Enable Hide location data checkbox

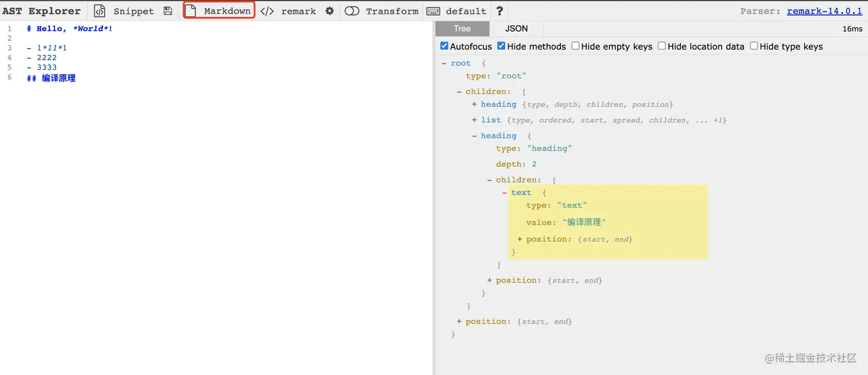(662, 46)
